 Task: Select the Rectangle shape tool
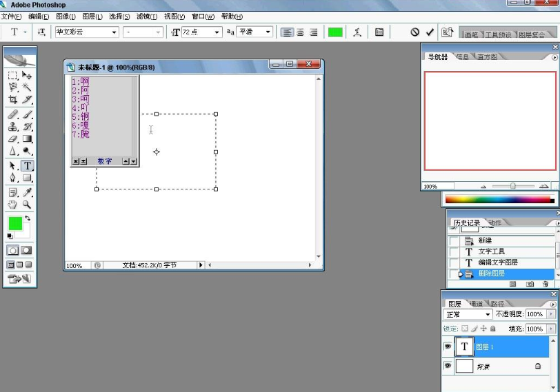coord(27,178)
